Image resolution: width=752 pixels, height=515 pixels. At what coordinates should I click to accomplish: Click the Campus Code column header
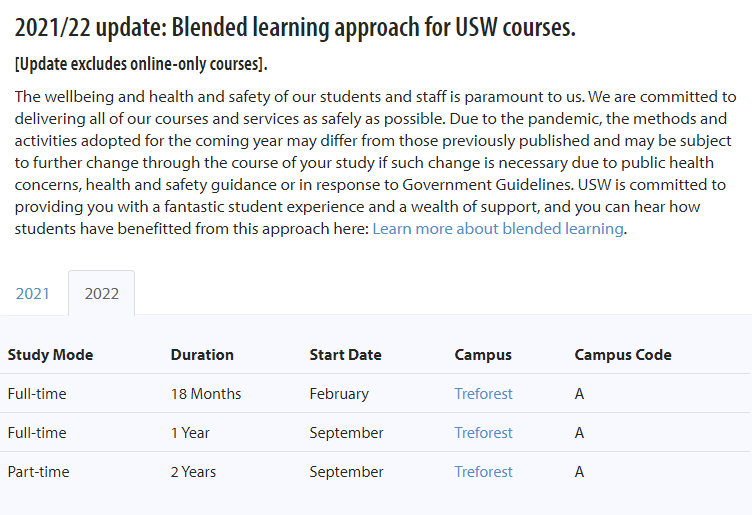[x=623, y=355]
